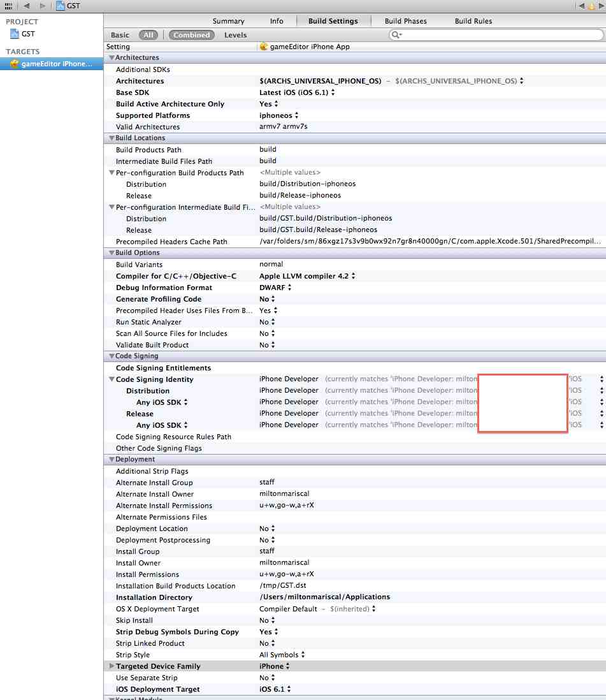The height and width of the screenshot is (700, 606).
Task: Collapse the Deployment section
Action: tap(112, 460)
